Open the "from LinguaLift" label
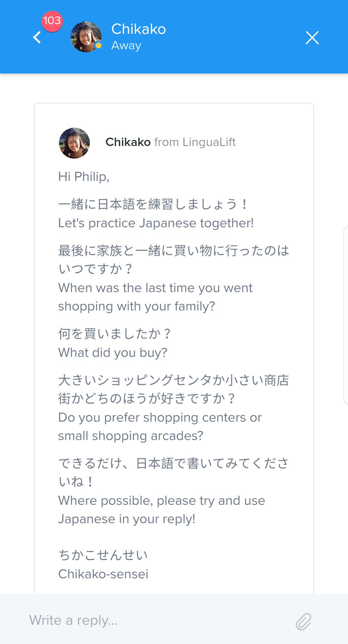348x644 pixels. pyautogui.click(x=195, y=142)
